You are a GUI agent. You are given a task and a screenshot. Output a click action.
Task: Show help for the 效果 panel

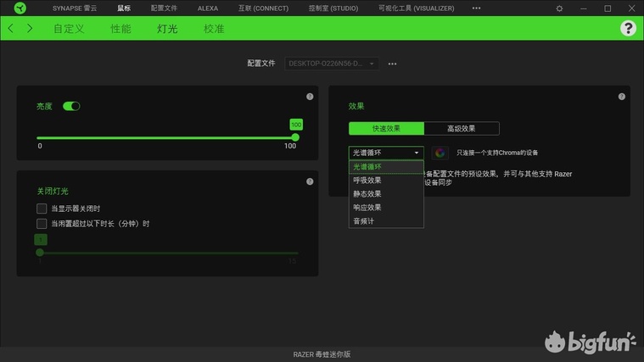point(621,97)
